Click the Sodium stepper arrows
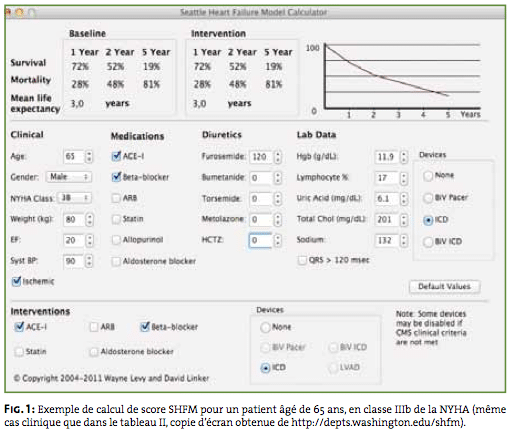The height and width of the screenshot is (442, 510). (403, 240)
